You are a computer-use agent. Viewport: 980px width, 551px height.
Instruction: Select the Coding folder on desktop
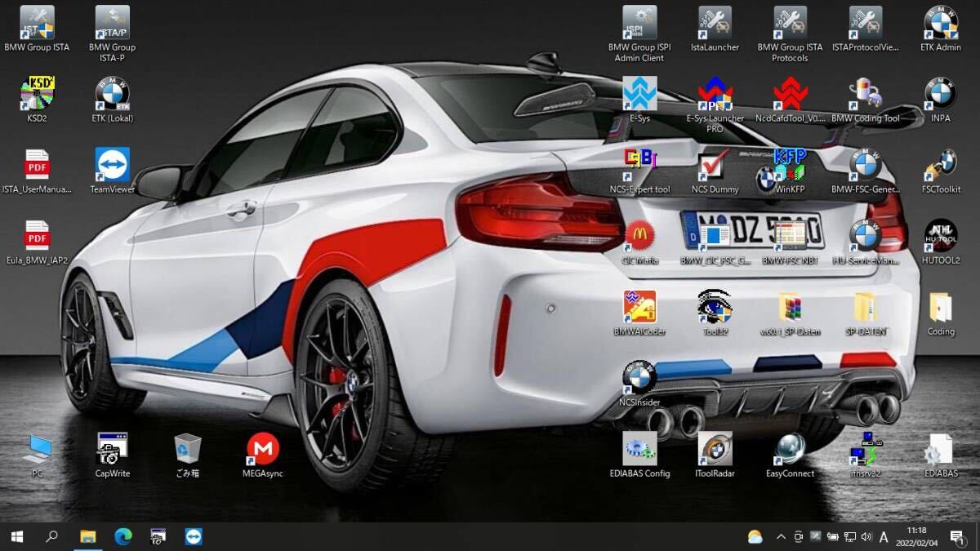[x=940, y=308]
